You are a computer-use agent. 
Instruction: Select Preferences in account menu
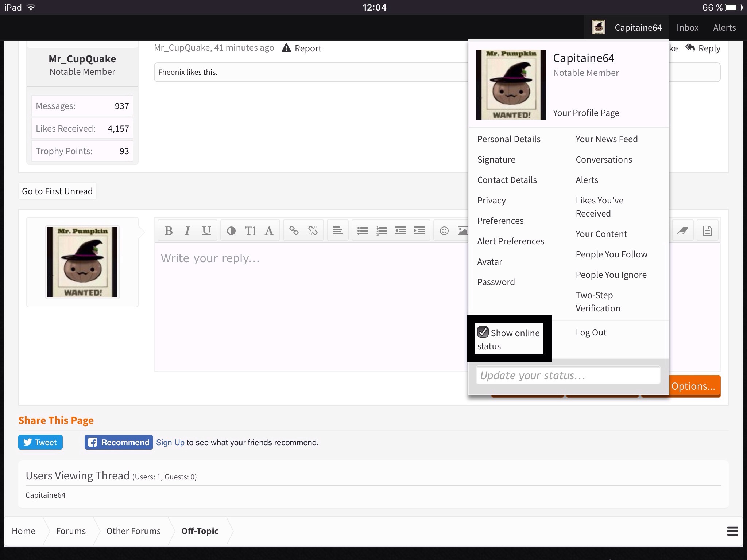500,221
